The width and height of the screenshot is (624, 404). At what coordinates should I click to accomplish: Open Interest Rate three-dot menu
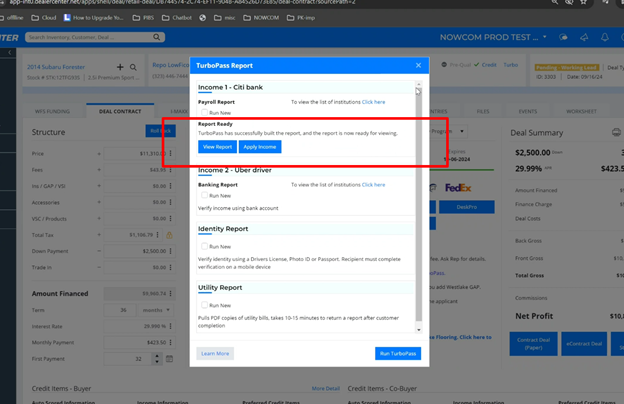(x=171, y=326)
